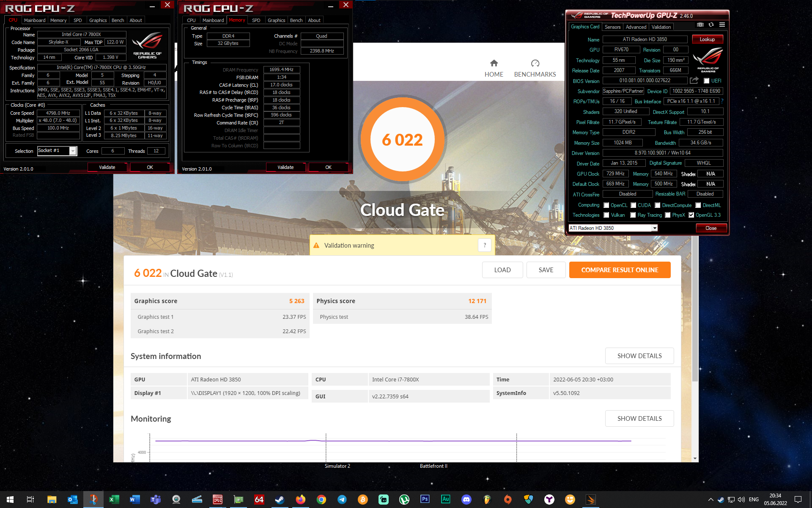Open Task View on the taskbar
Screen dimensions: 812x508
pyautogui.click(x=30, y=500)
